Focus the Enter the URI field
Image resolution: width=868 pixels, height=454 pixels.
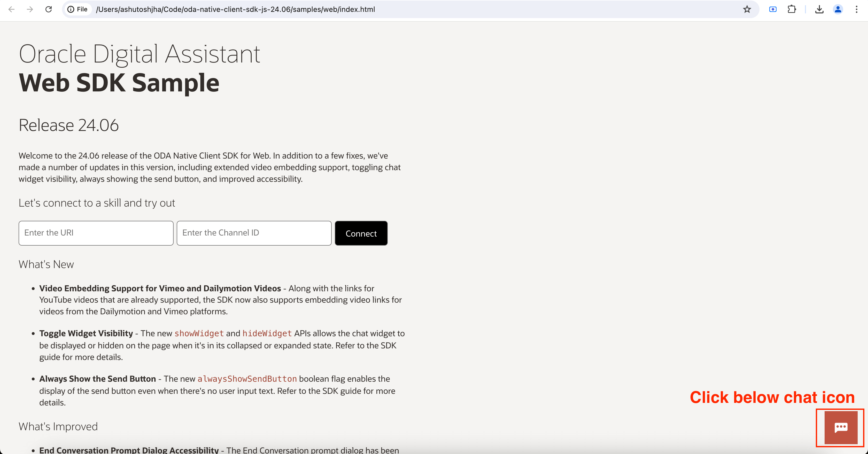[96, 233]
